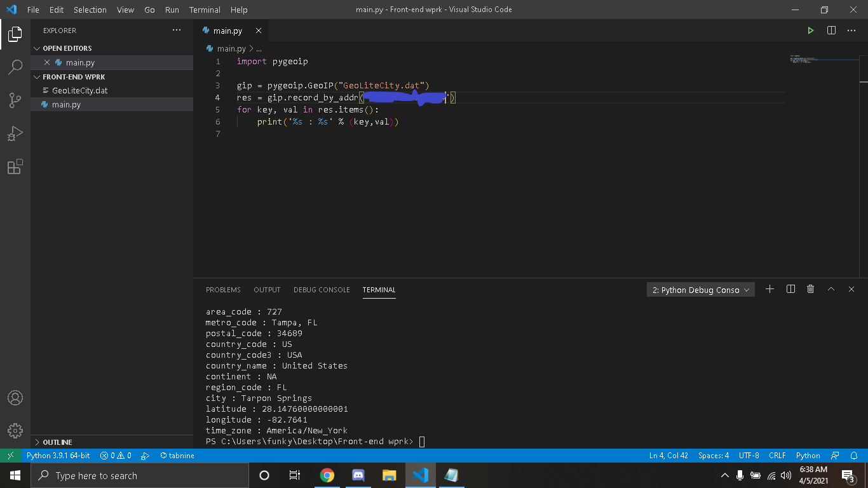Split the editor to the right
The width and height of the screenshot is (868, 488).
coord(831,30)
